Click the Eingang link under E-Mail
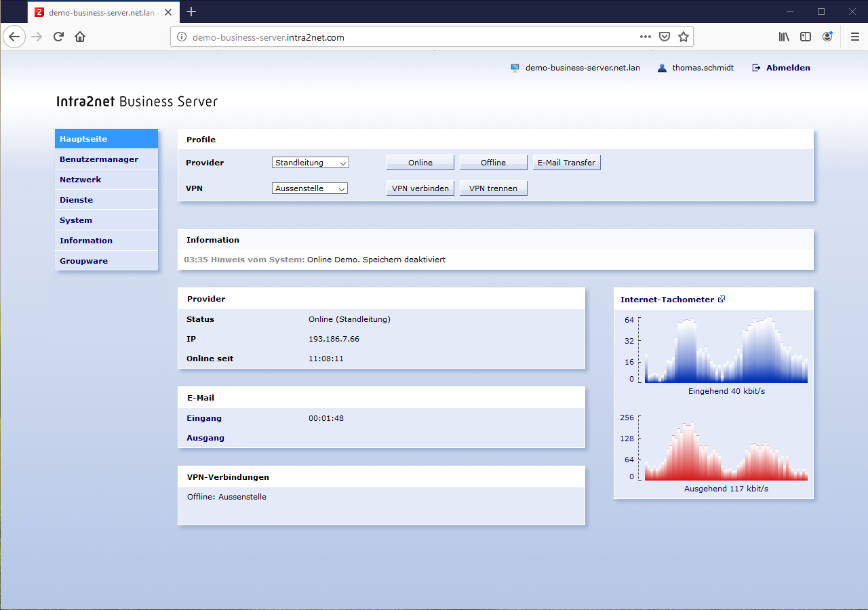868x610 pixels. pyautogui.click(x=204, y=418)
